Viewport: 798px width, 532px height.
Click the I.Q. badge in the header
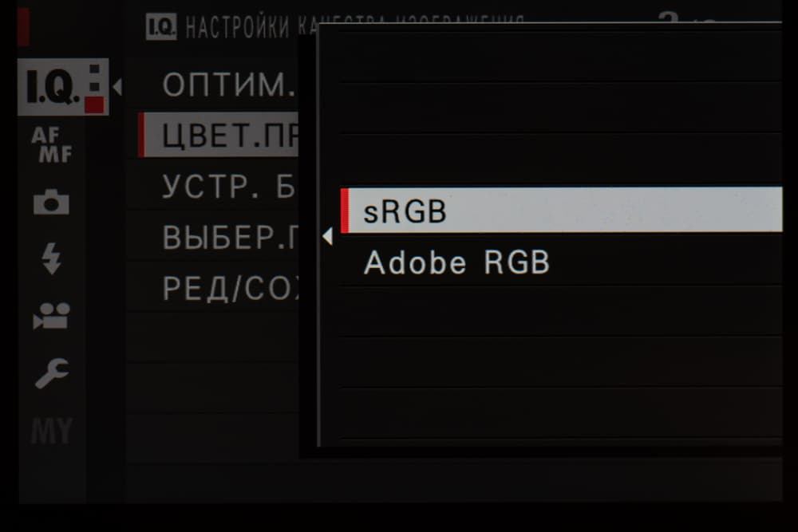pos(160,28)
